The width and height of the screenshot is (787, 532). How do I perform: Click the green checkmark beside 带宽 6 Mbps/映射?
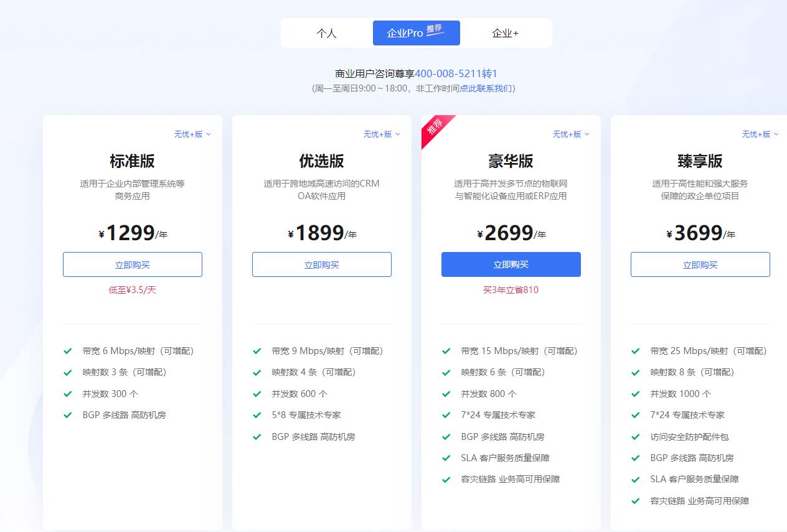(x=68, y=351)
